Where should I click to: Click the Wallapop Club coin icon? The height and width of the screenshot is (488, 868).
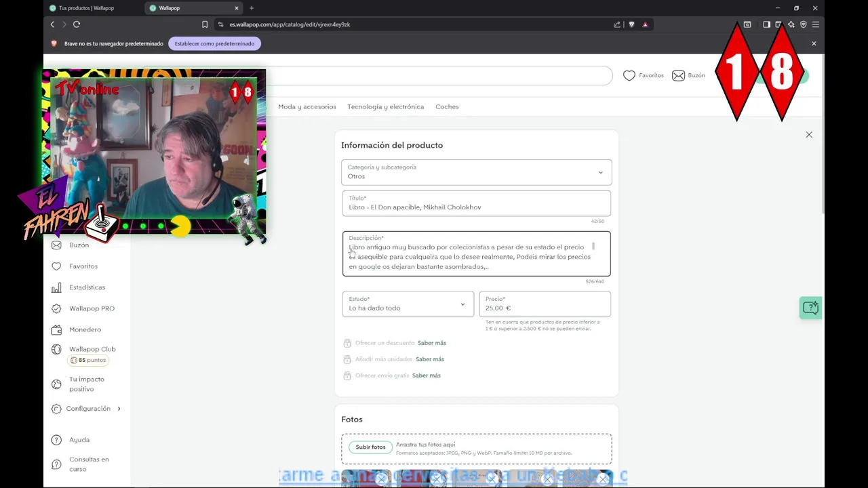(x=56, y=349)
